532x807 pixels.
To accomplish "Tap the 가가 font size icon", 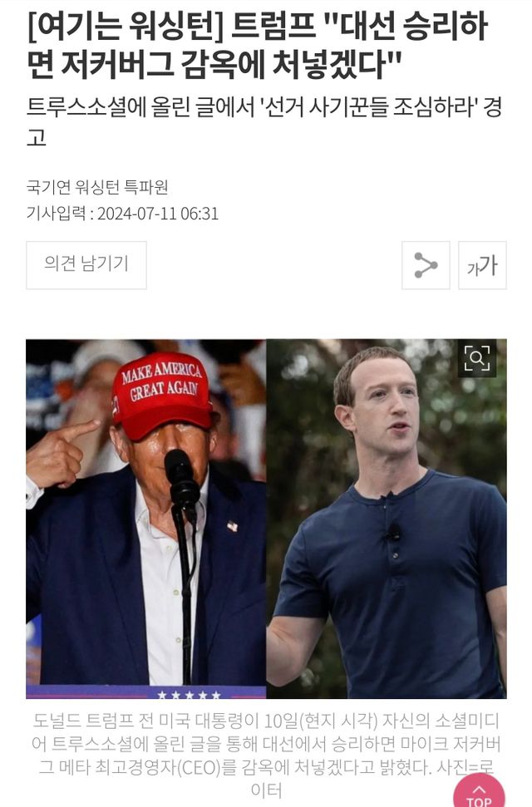I will tap(482, 265).
